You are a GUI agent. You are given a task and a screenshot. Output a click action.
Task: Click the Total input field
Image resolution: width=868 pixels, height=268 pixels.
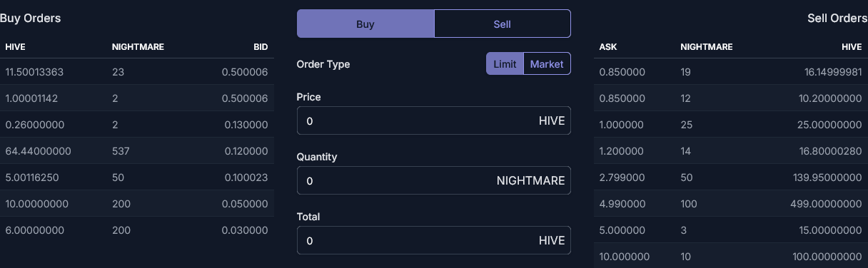pyautogui.click(x=434, y=241)
